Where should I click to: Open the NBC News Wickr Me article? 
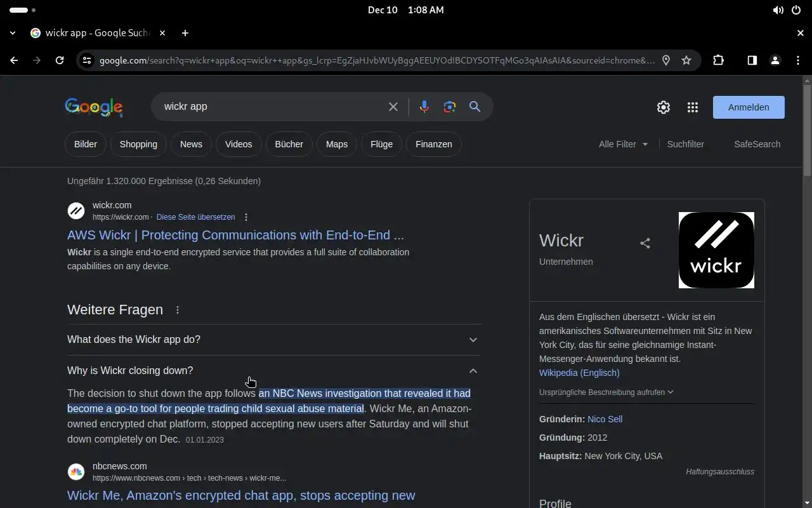[241, 495]
